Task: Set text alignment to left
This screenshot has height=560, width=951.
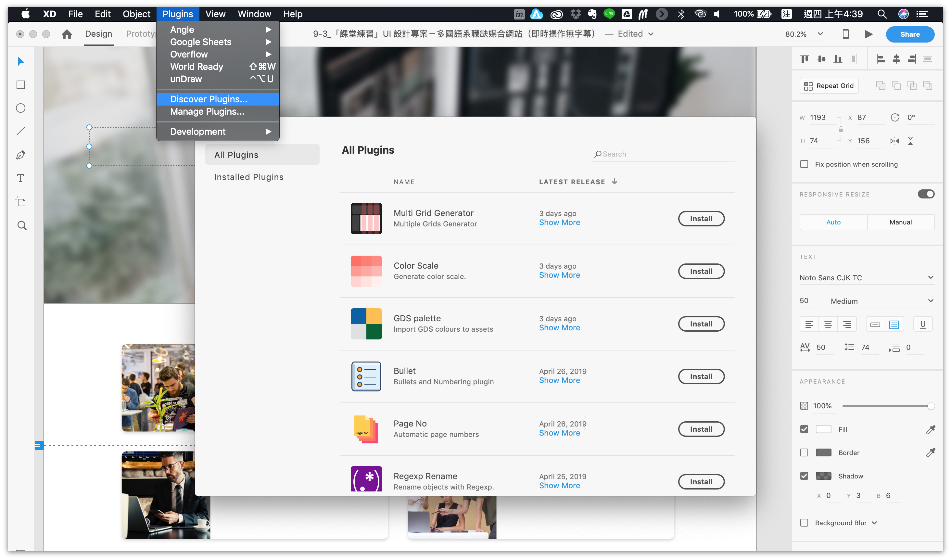Action: point(809,324)
